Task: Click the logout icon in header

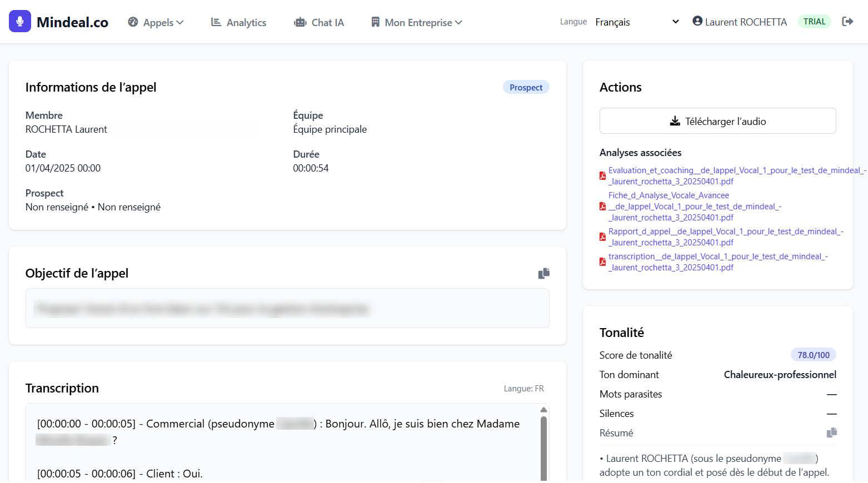Action: click(847, 22)
